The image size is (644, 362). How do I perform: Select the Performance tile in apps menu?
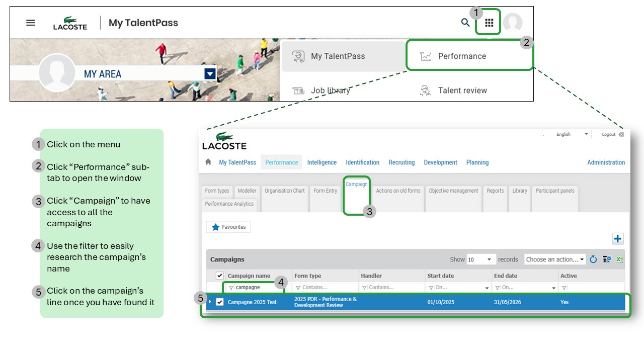(x=461, y=56)
